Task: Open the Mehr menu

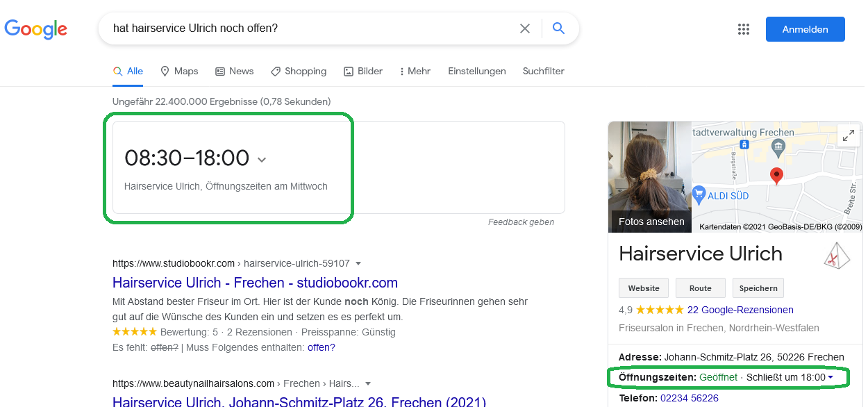Action: [415, 71]
